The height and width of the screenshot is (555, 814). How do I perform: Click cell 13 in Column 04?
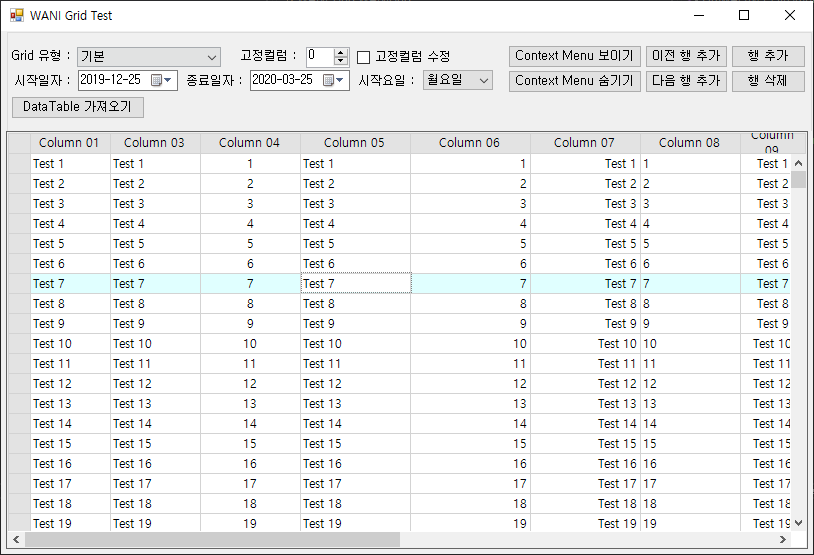(x=250, y=403)
